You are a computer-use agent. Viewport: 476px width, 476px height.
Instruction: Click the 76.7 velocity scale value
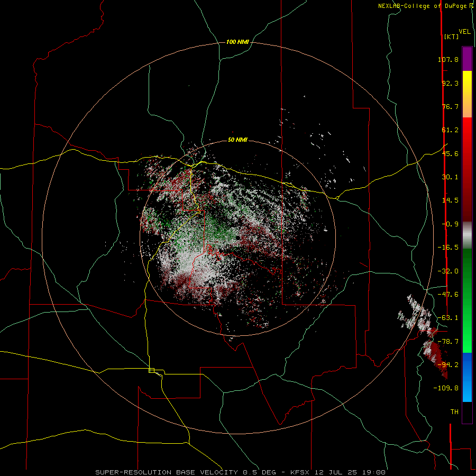coord(450,106)
